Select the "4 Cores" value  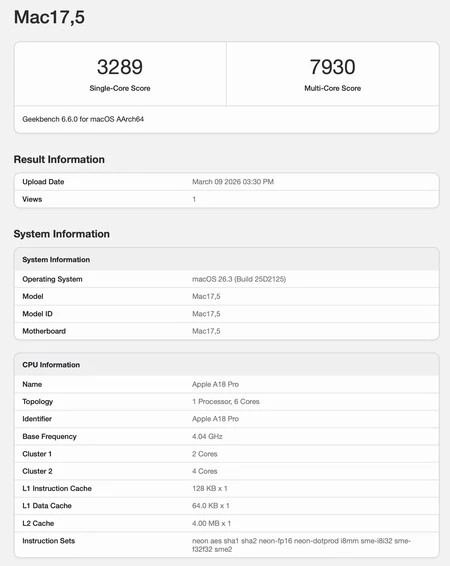tap(205, 471)
